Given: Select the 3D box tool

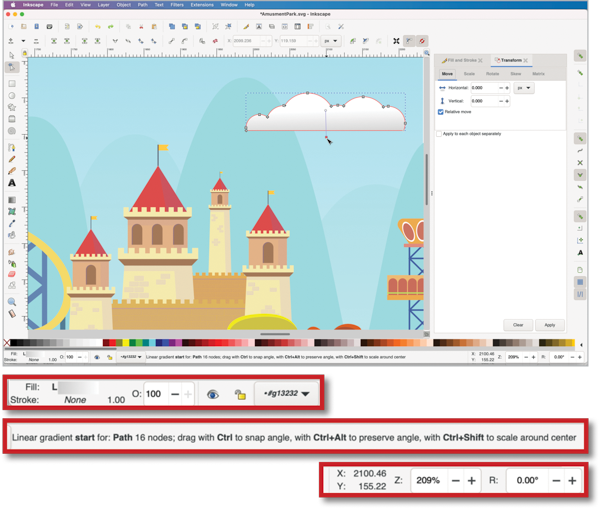Looking at the screenshot, I should pyautogui.click(x=12, y=119).
